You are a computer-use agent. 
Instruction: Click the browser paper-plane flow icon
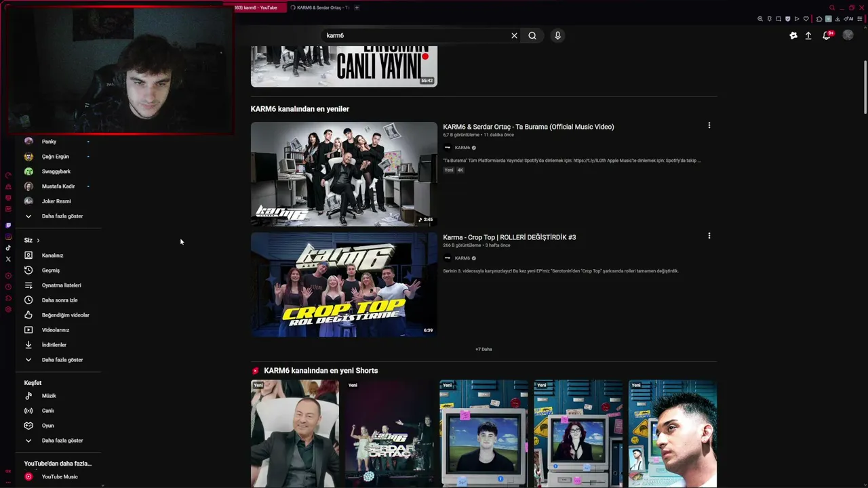[797, 19]
